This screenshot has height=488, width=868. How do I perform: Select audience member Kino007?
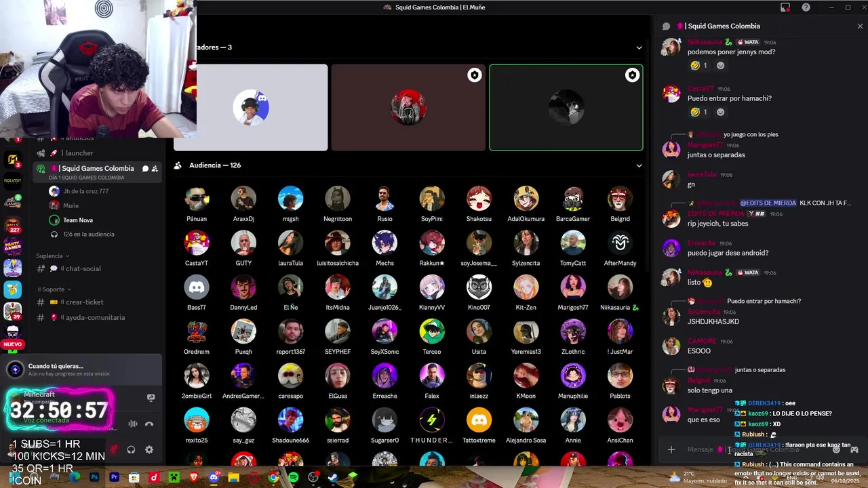click(479, 293)
